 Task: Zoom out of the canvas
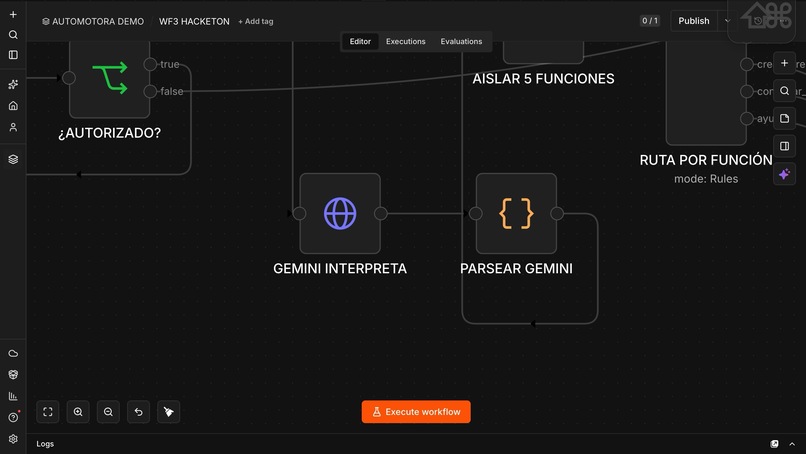(108, 412)
